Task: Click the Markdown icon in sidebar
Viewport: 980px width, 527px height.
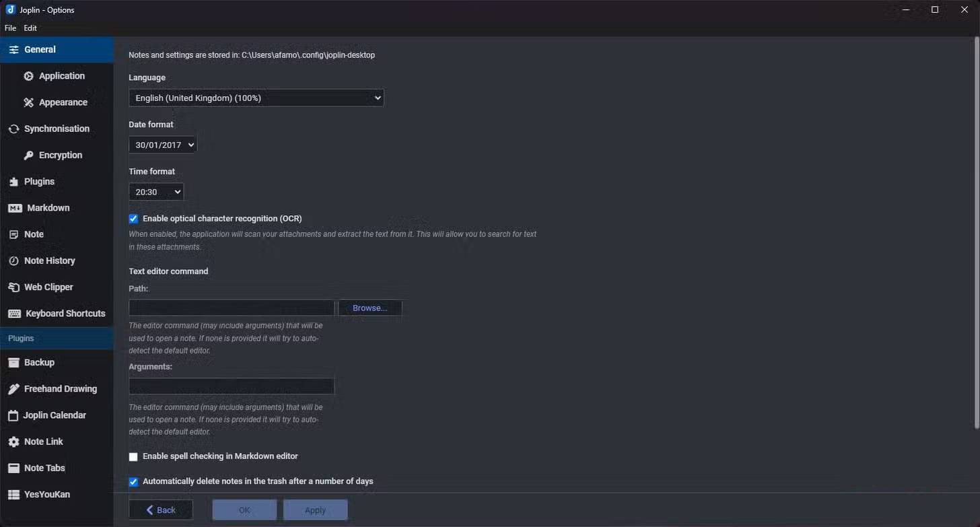Action: click(x=15, y=208)
